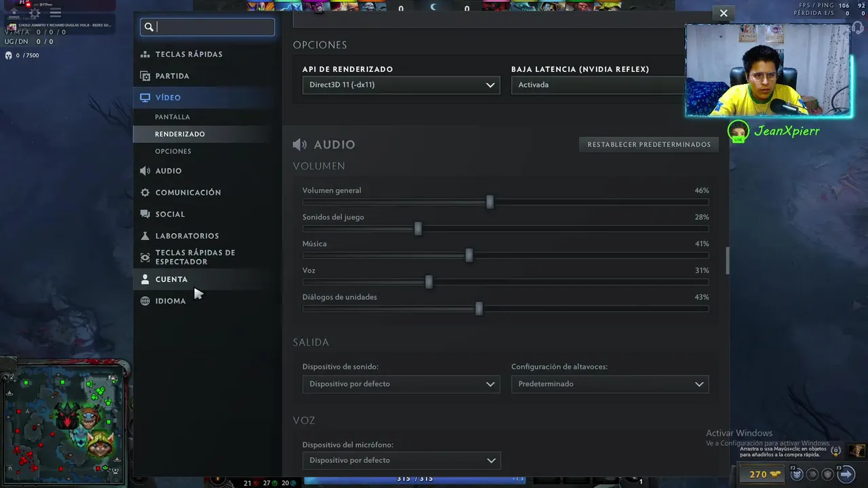
Task: Close the settings panel with the X
Action: [x=724, y=13]
